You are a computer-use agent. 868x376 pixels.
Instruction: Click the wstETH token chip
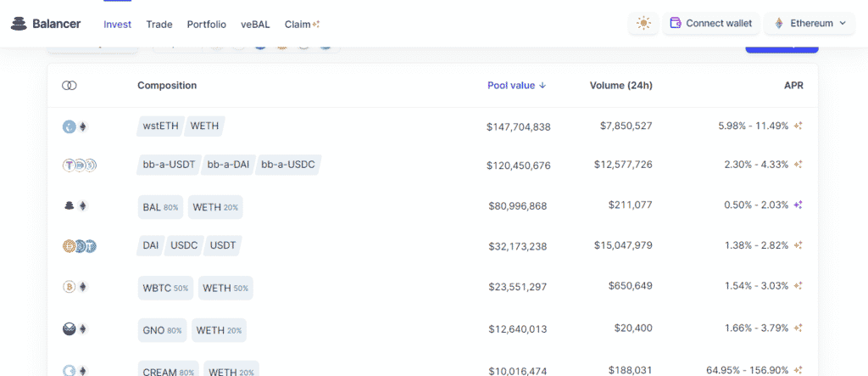click(x=160, y=126)
